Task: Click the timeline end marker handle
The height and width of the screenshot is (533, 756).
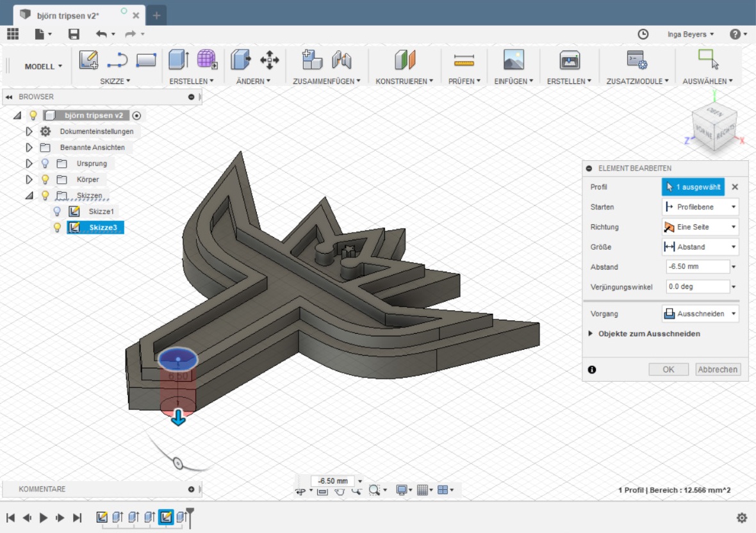Action: tap(190, 512)
